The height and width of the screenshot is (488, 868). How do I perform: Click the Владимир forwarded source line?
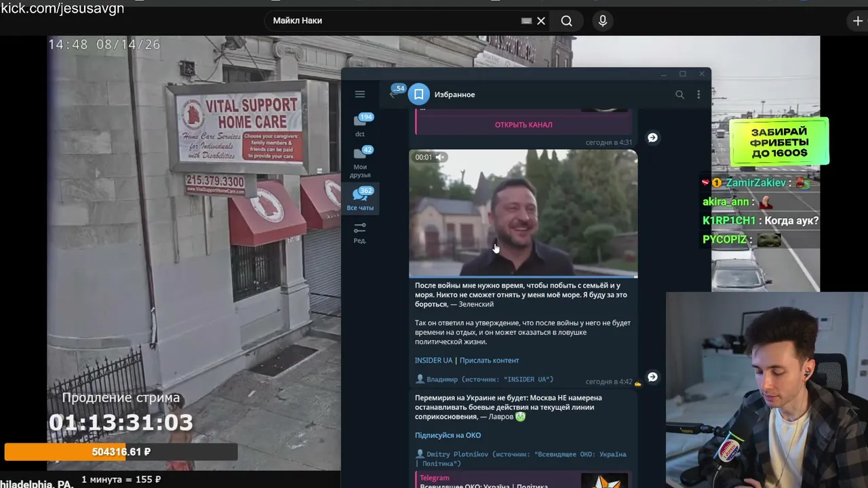484,380
